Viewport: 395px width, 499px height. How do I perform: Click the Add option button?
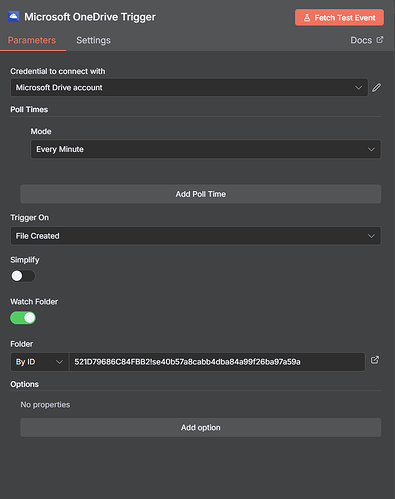tap(201, 427)
